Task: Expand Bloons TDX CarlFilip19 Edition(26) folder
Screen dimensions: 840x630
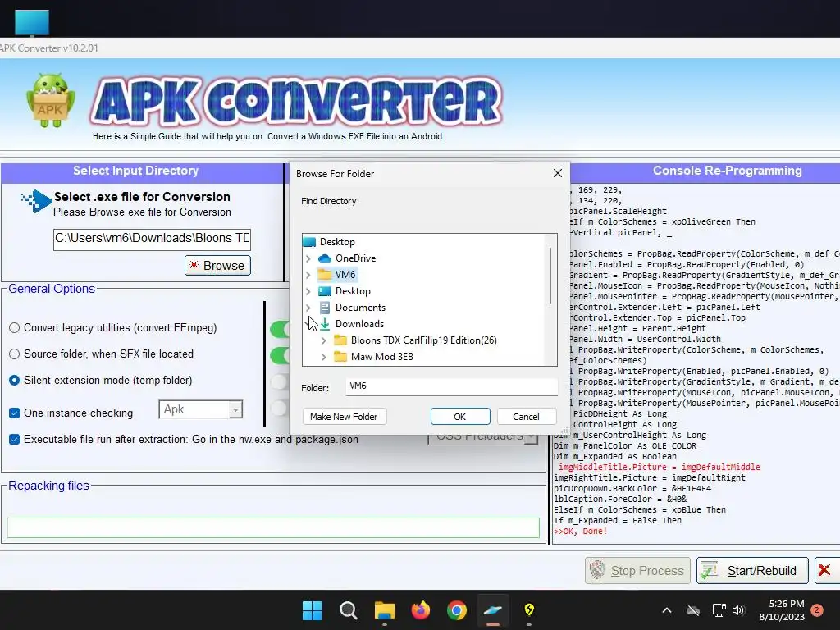Action: 323,340
